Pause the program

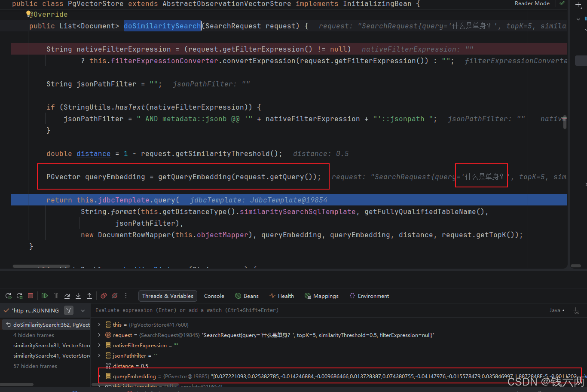[x=56, y=296]
